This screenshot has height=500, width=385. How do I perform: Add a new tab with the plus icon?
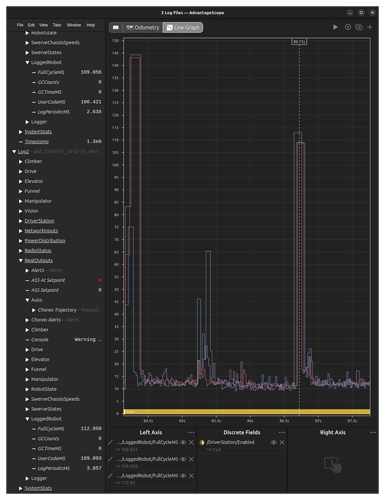pos(370,27)
